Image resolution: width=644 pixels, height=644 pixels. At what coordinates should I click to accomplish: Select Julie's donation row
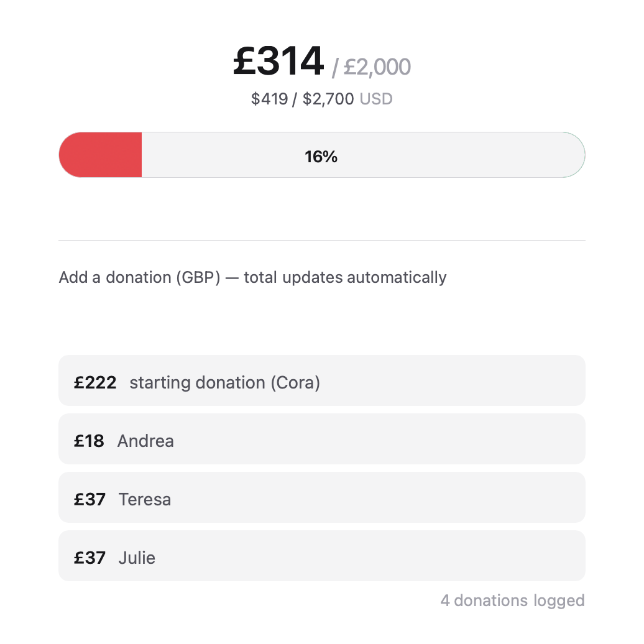coord(322,556)
